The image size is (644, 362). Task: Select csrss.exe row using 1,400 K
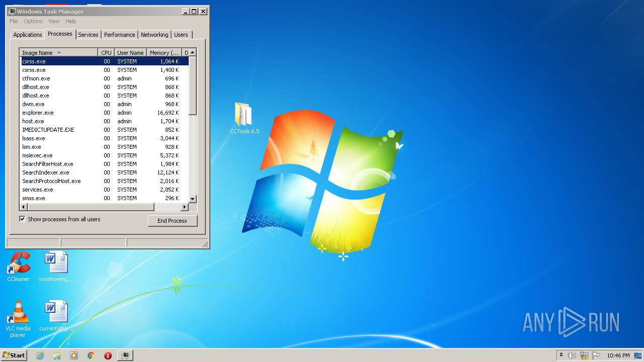pos(105,70)
